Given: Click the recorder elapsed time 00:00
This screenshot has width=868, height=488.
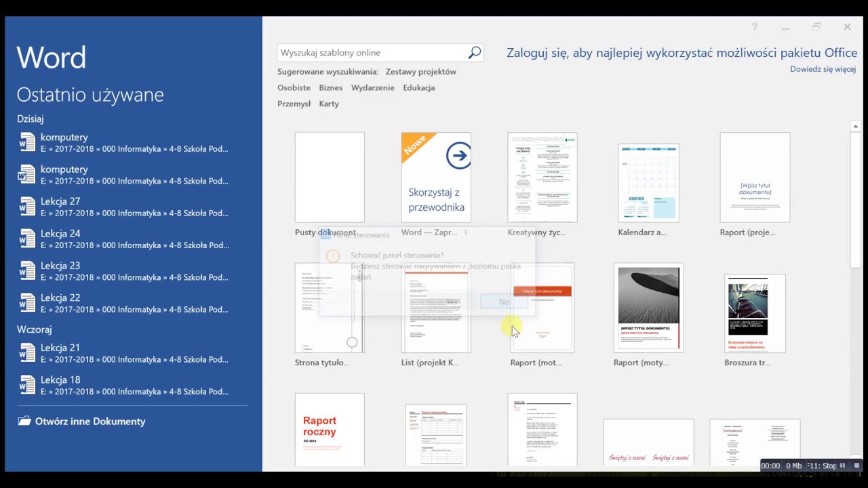Looking at the screenshot, I should click(x=770, y=466).
